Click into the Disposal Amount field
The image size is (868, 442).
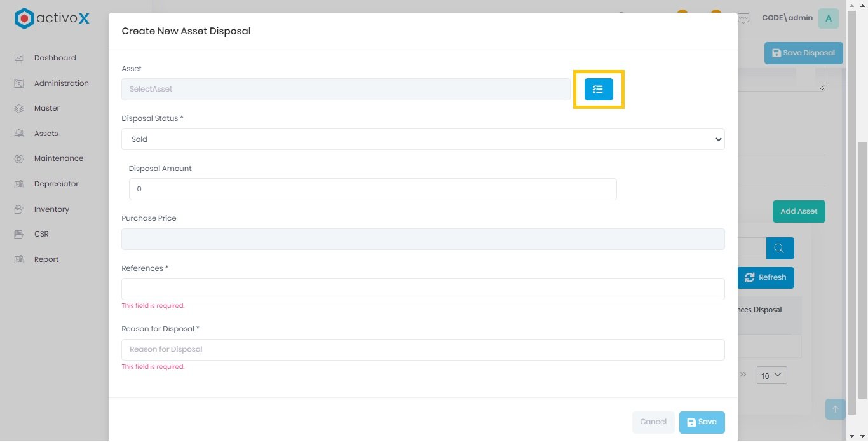click(372, 189)
